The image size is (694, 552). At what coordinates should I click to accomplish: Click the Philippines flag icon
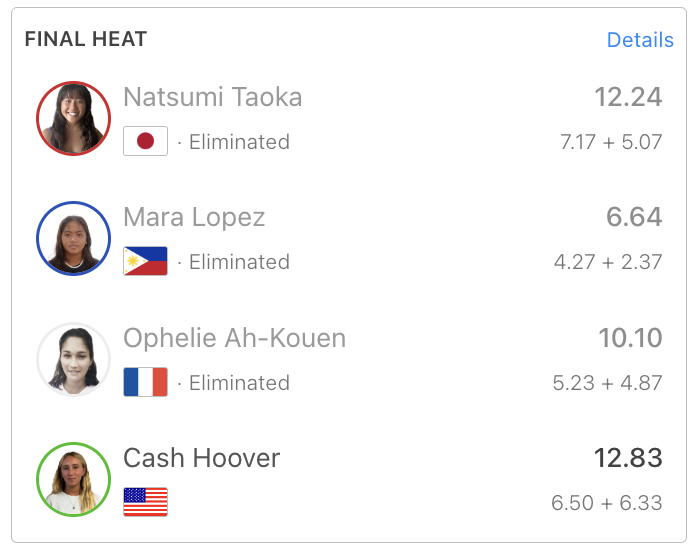point(145,262)
